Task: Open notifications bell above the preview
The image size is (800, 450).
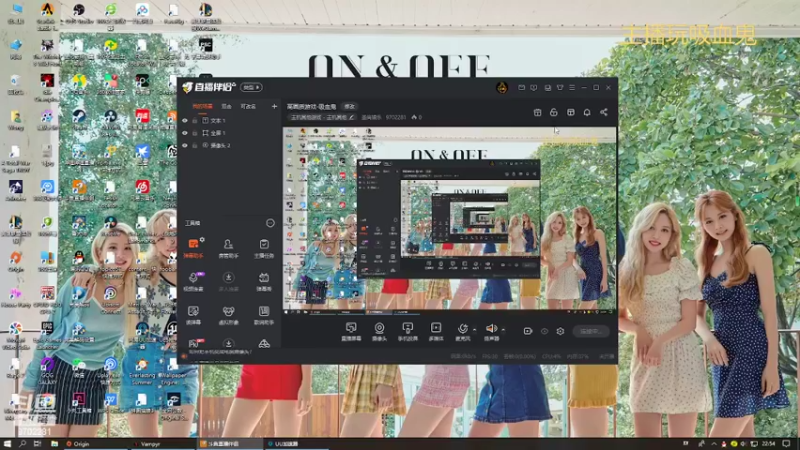Action: [587, 112]
